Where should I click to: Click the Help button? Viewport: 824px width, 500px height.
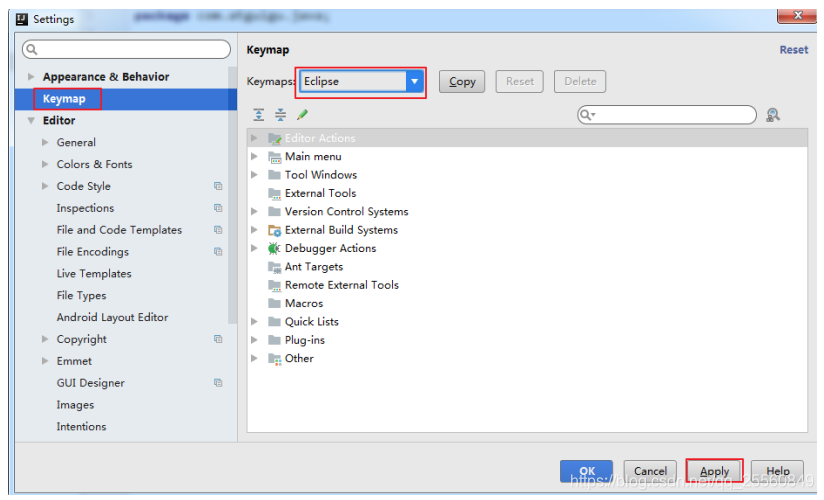click(778, 471)
